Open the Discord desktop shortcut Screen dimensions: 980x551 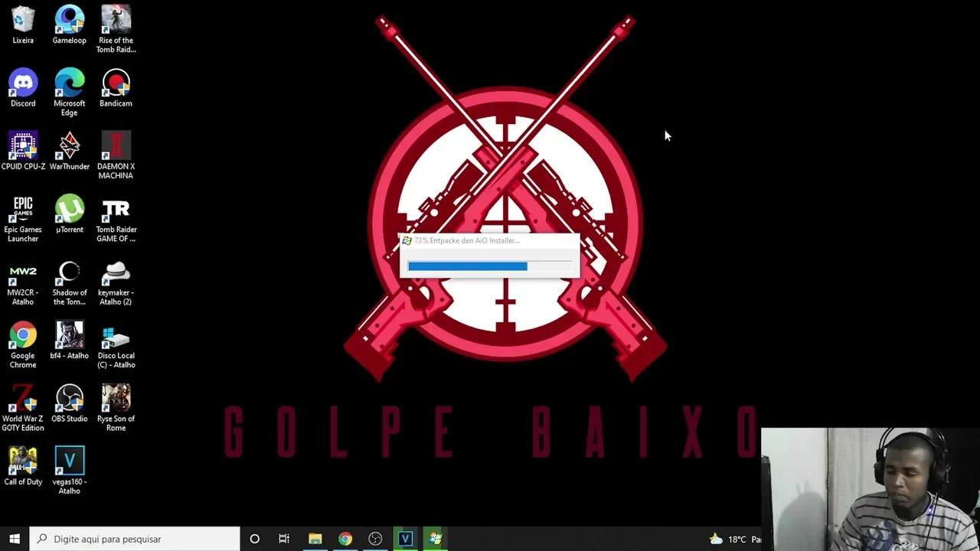pyautogui.click(x=23, y=83)
